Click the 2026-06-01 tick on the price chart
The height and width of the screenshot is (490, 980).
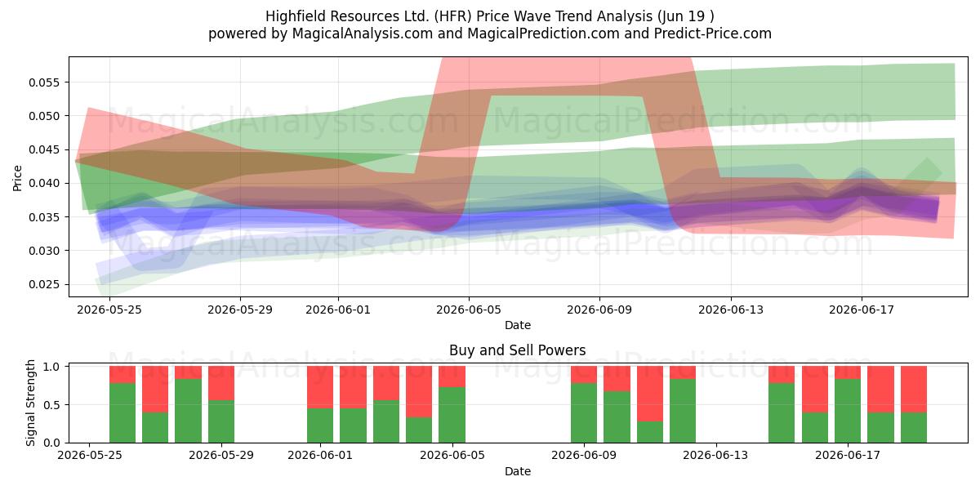pos(338,310)
